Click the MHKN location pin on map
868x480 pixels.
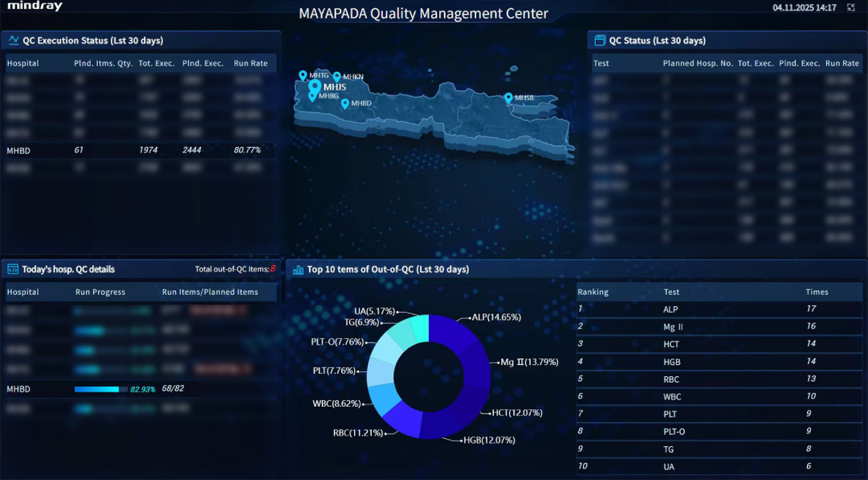[x=337, y=77]
